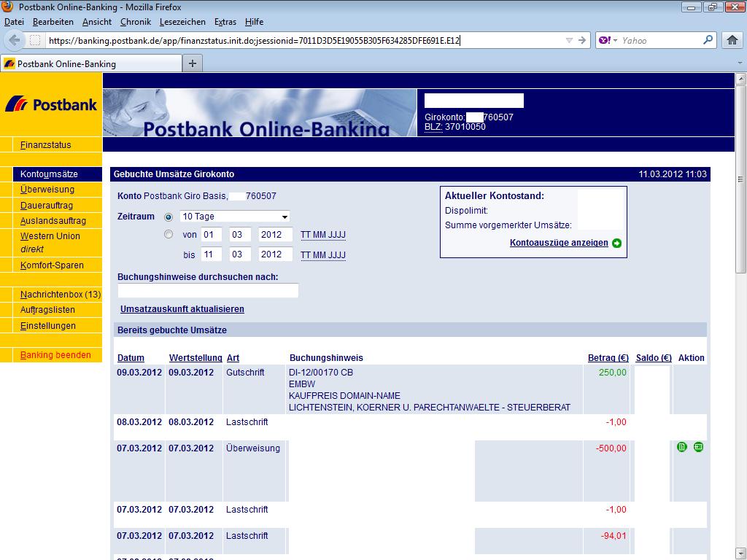Open a new tab with the plus button

193,63
